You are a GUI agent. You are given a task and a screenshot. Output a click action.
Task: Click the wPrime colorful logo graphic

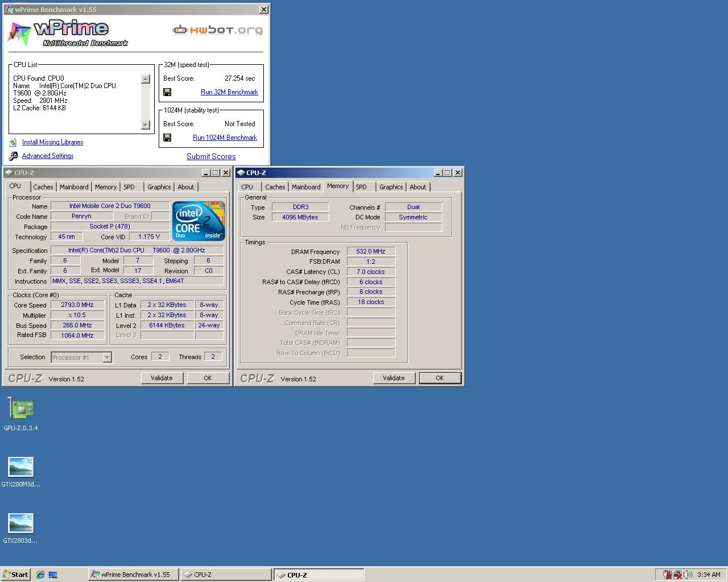click(x=19, y=34)
